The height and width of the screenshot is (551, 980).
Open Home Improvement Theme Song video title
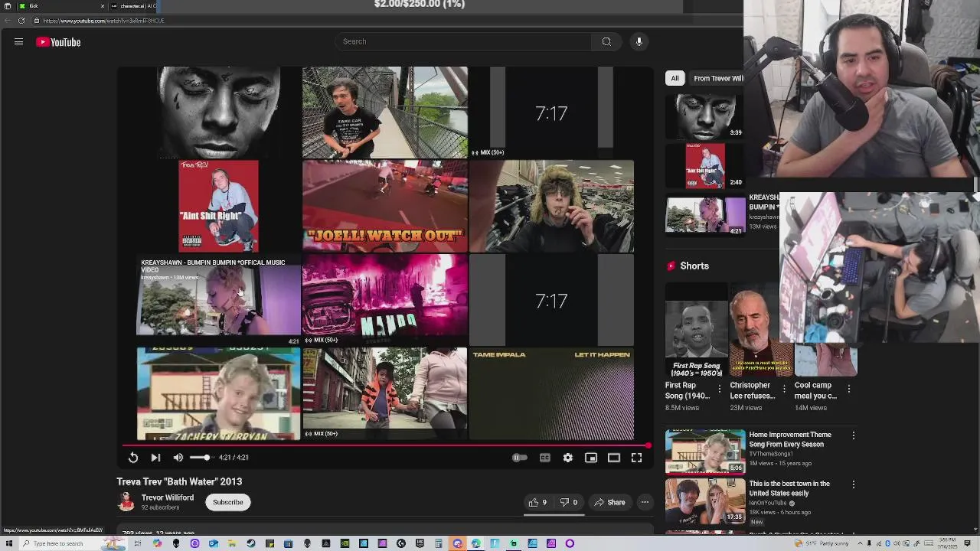(790, 439)
